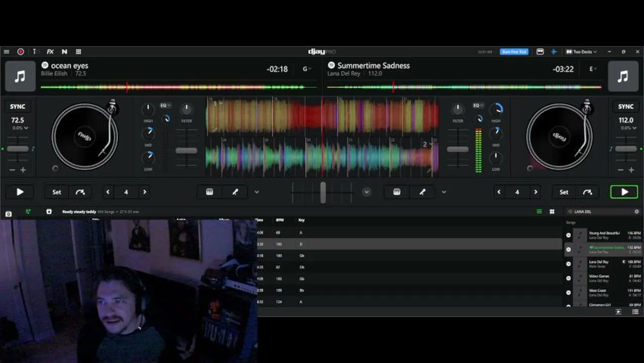Expand the left deck tools chevron
This screenshot has height=363, width=644.
(x=256, y=192)
